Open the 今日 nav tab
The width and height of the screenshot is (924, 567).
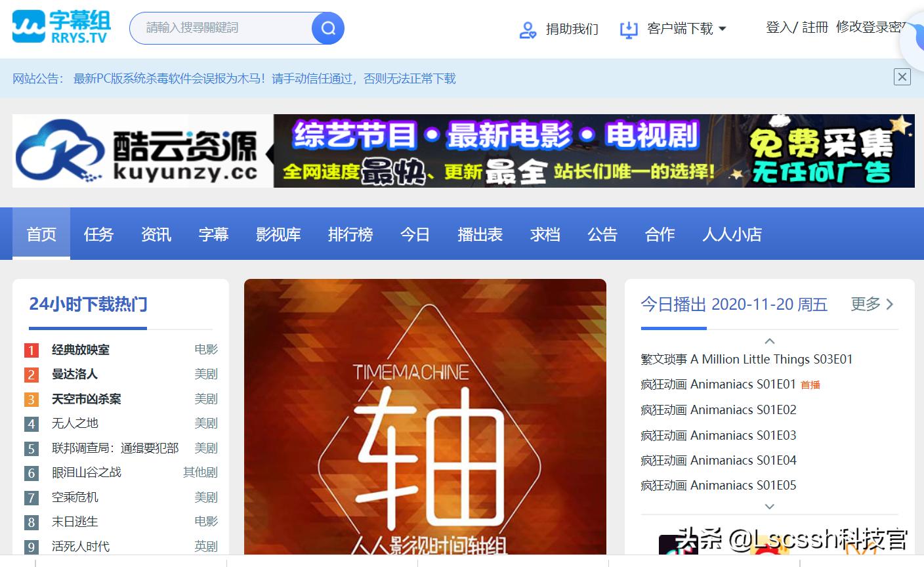tap(415, 234)
